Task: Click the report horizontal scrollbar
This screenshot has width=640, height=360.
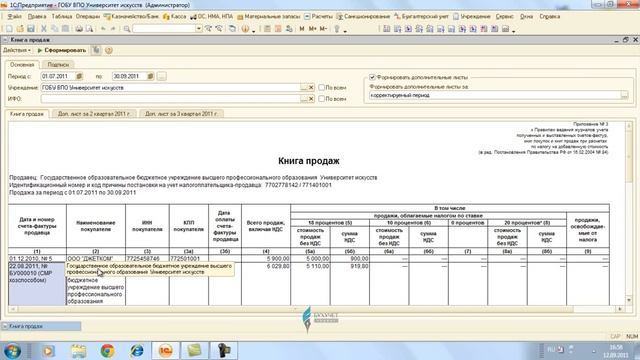Action: pos(316,309)
